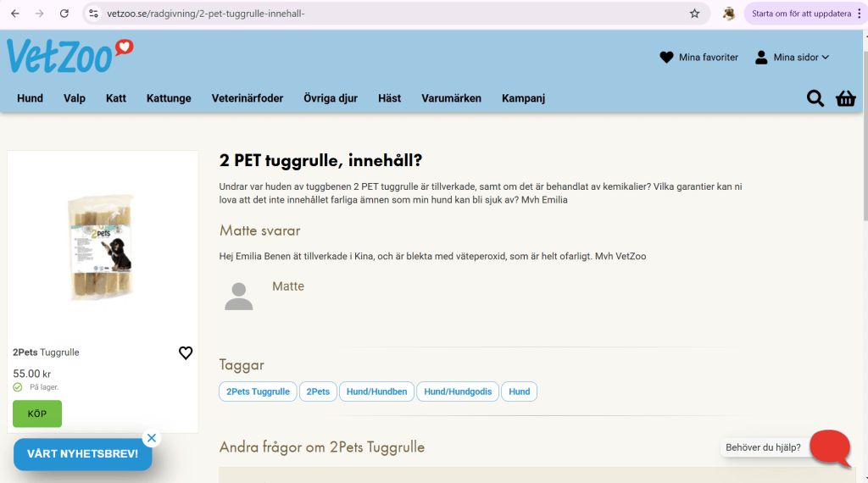The image size is (868, 483).
Task: Select the Hund/Hundgodis tag
Action: point(458,391)
